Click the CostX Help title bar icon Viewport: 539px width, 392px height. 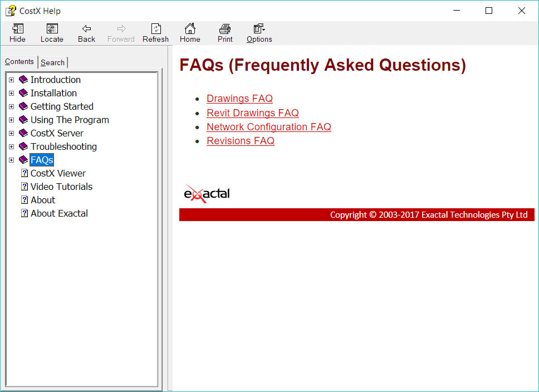11,11
